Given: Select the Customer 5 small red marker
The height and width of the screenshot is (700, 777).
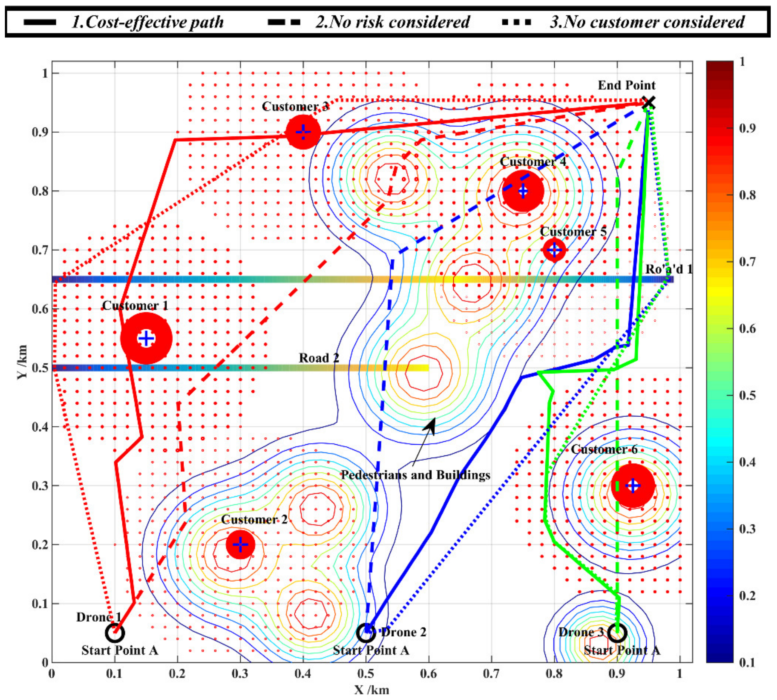Looking at the screenshot, I should (x=554, y=250).
